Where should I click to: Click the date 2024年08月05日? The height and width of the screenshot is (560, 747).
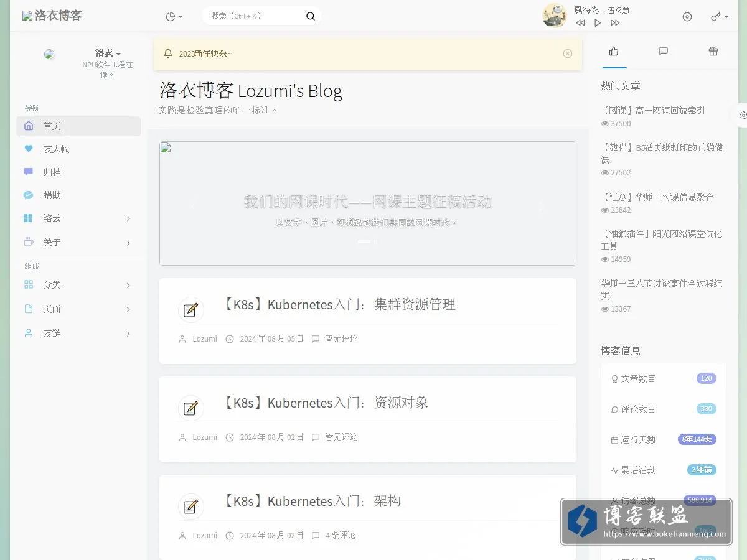tap(272, 339)
